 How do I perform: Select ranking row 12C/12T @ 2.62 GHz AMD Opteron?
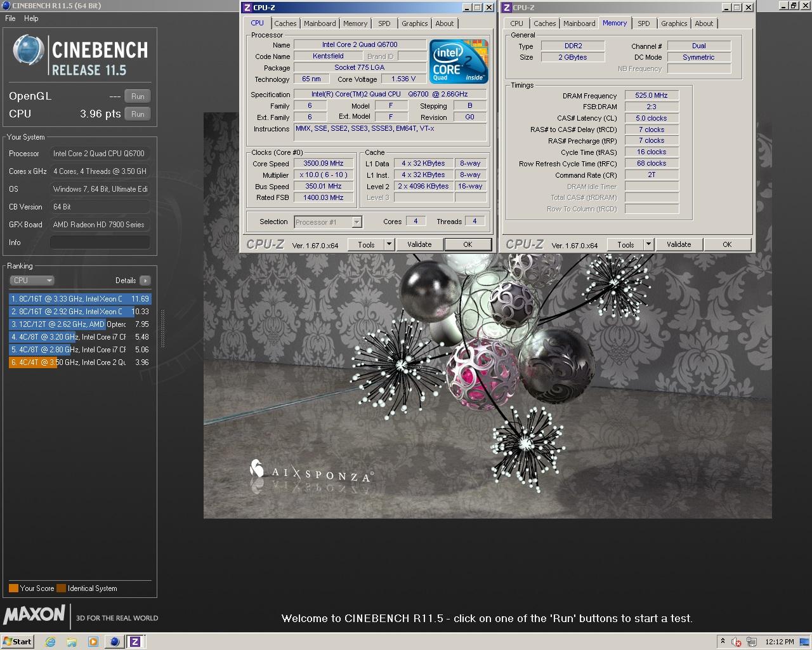pos(80,324)
